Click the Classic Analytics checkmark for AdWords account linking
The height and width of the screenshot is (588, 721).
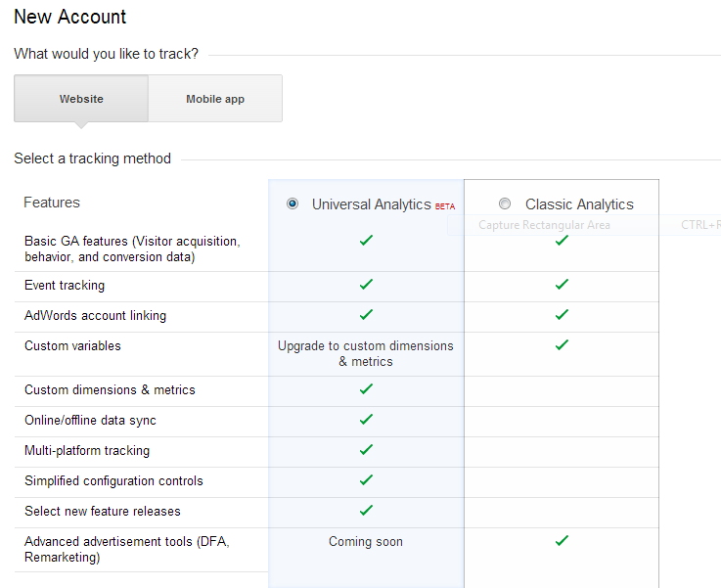tap(562, 314)
